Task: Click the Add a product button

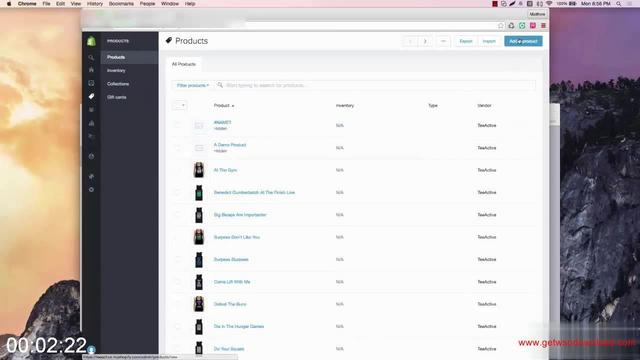Action: click(523, 41)
